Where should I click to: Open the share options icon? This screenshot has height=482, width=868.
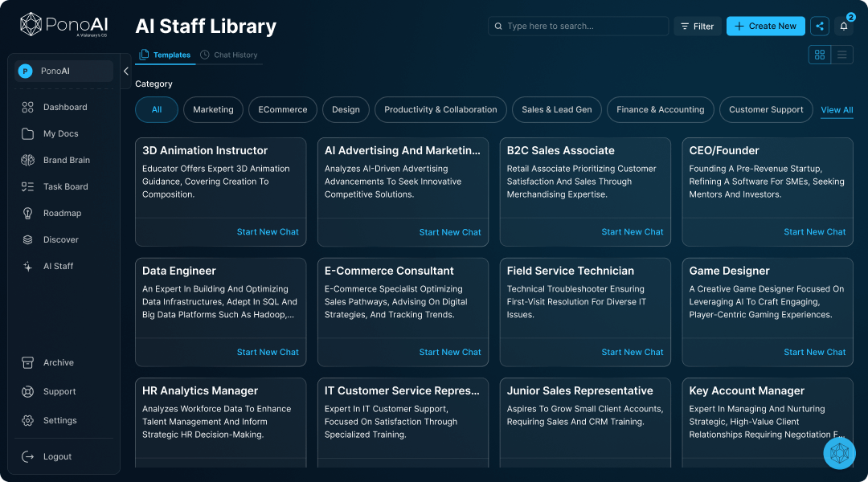[x=819, y=26]
